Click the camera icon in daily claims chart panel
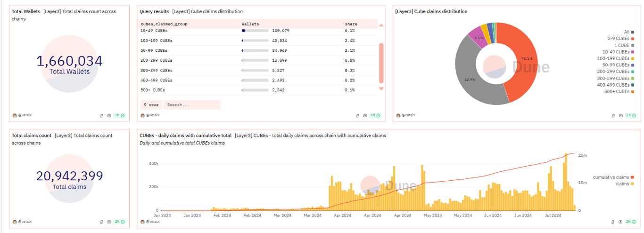This screenshot has height=233, width=644. coord(621,222)
